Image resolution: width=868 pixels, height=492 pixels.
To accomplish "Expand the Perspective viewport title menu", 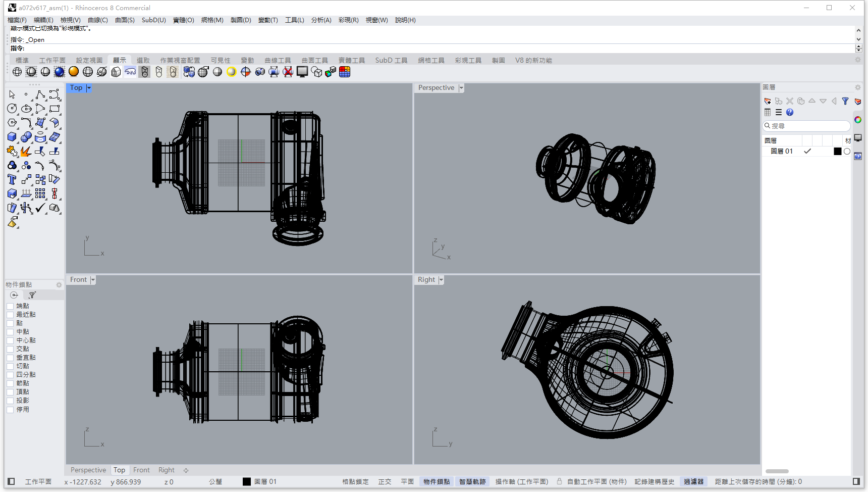I will 461,88.
